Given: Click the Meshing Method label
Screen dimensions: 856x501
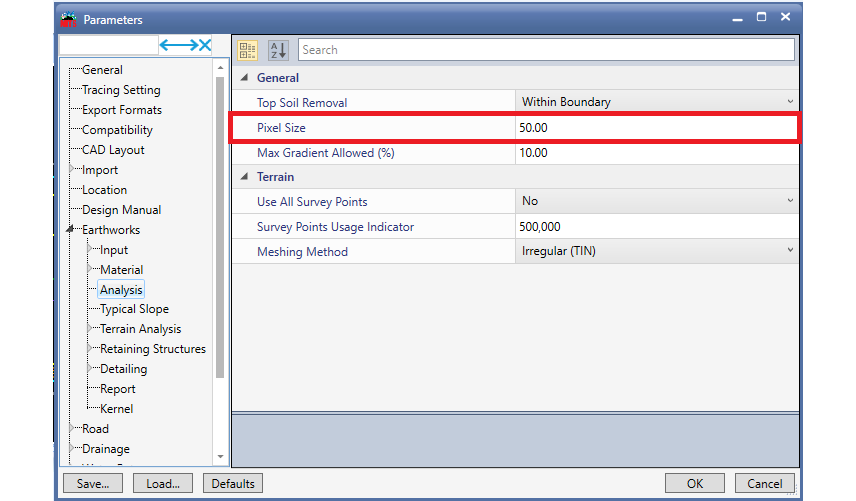Looking at the screenshot, I should [302, 252].
